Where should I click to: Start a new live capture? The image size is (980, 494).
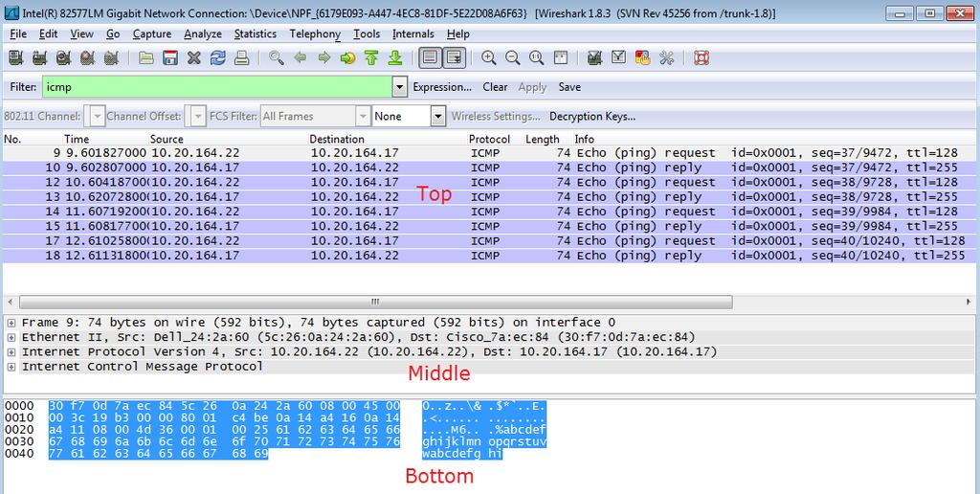coord(63,58)
